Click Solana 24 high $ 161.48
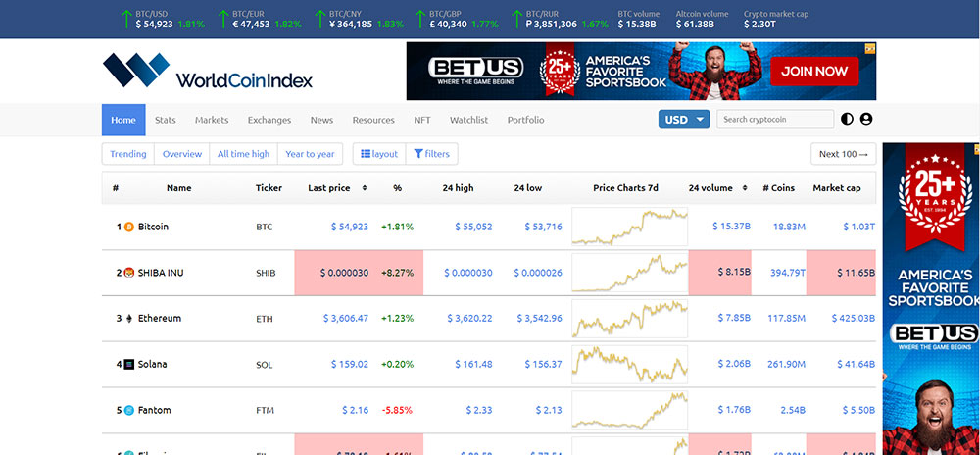980x455 pixels. point(473,365)
